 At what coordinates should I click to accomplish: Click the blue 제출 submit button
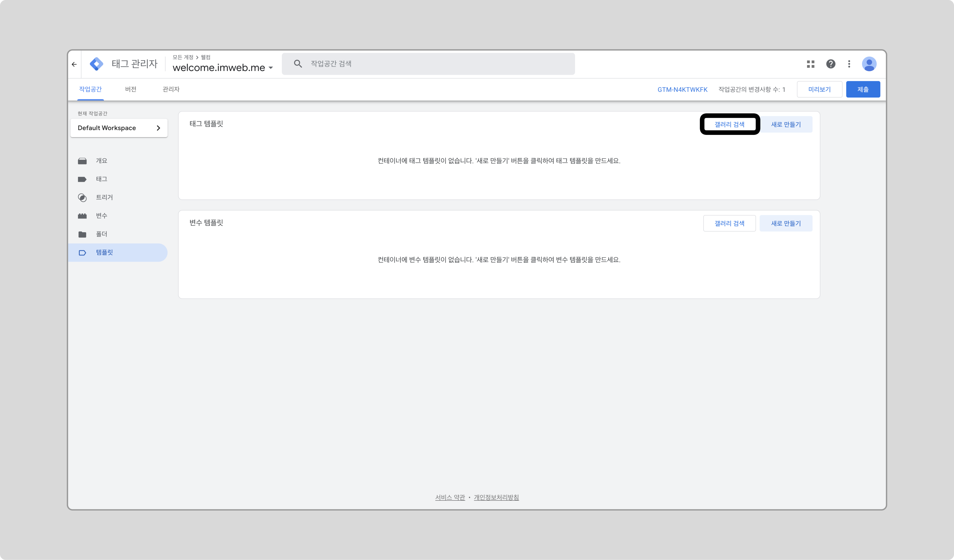click(x=863, y=89)
